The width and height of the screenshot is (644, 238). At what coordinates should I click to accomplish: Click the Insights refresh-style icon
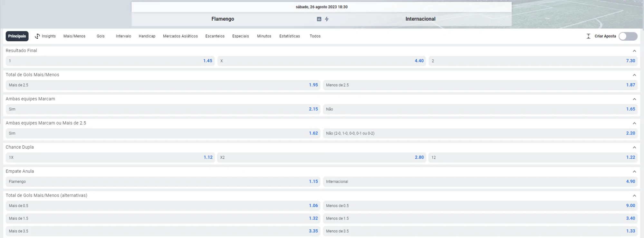point(37,36)
